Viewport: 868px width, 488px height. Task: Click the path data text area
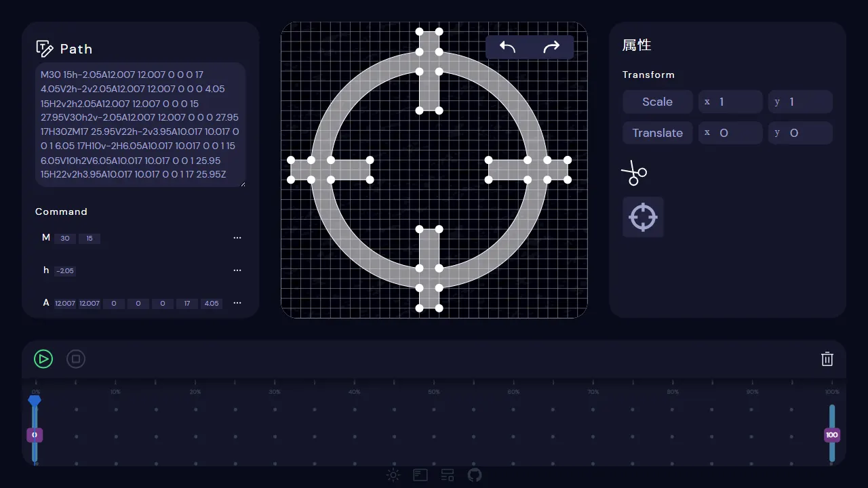(140, 125)
